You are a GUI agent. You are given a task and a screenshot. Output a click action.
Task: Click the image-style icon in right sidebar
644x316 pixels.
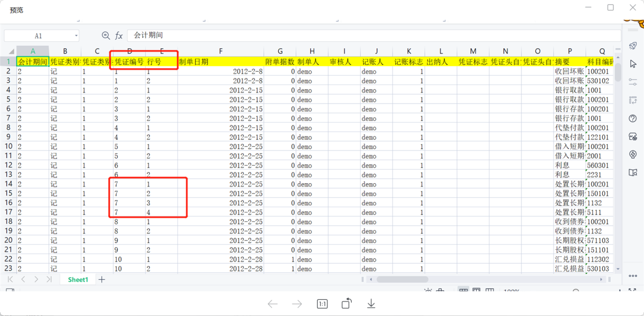click(x=633, y=136)
